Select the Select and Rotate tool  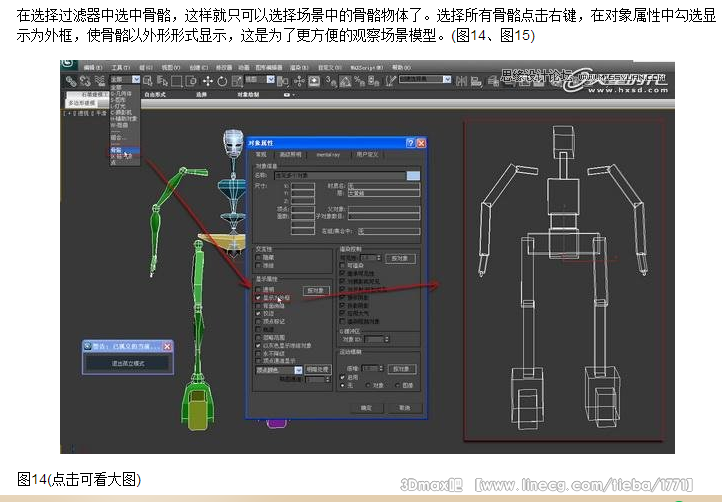(x=222, y=82)
